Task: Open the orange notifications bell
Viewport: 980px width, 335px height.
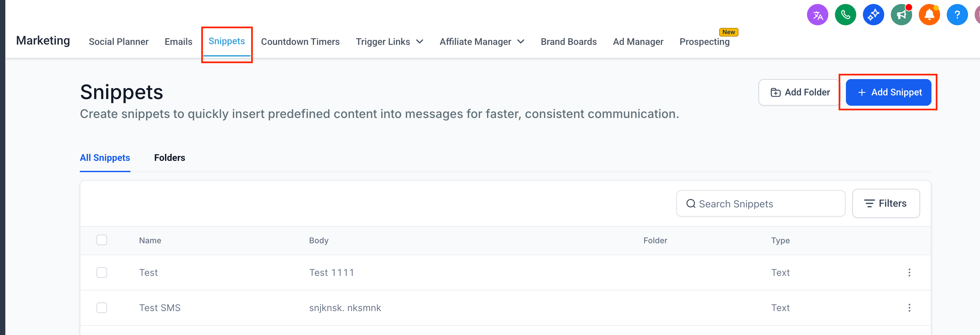Action: (x=929, y=15)
